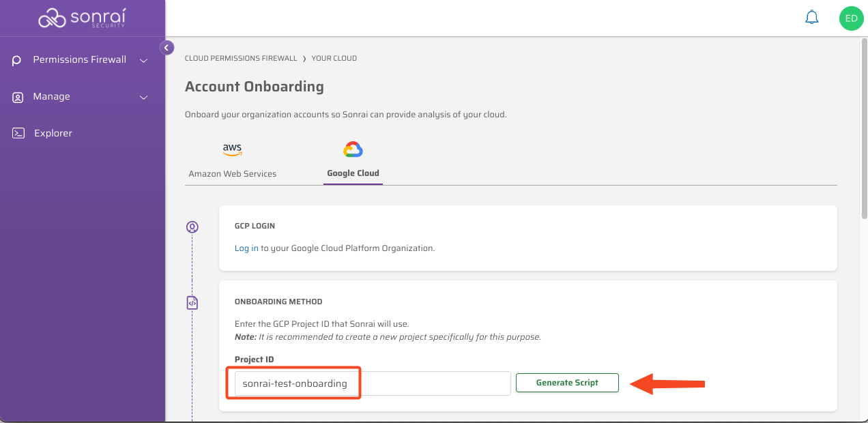The height and width of the screenshot is (423, 868).
Task: Collapse the sidebar with the arrow button
Action: pos(166,48)
